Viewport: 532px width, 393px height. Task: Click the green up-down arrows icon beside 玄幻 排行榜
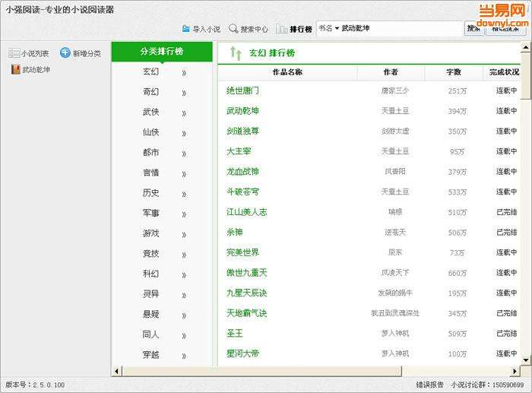tap(236, 53)
